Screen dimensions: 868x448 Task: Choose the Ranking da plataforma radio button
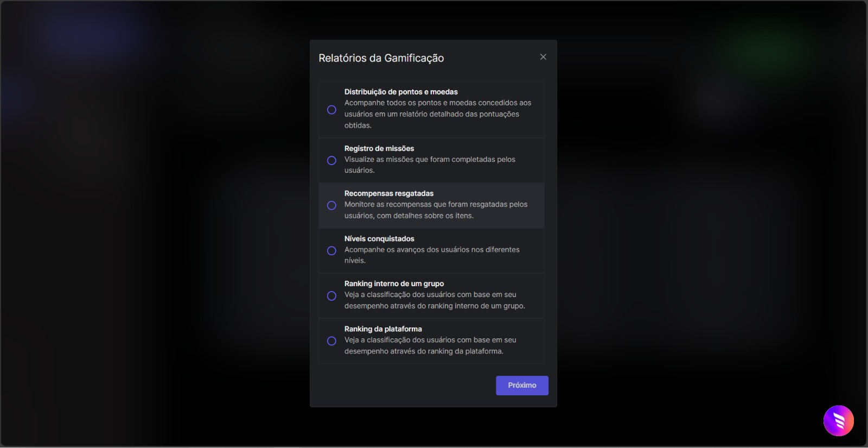[x=331, y=341]
